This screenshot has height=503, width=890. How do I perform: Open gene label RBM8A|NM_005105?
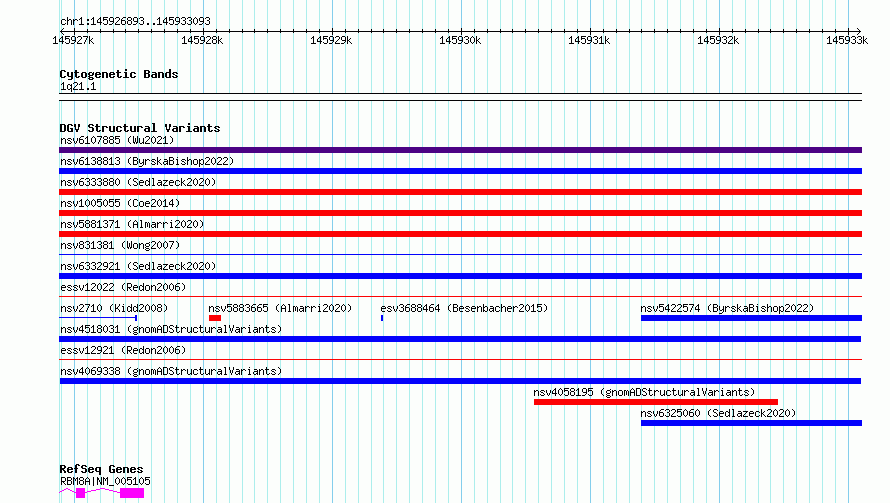pos(106,481)
